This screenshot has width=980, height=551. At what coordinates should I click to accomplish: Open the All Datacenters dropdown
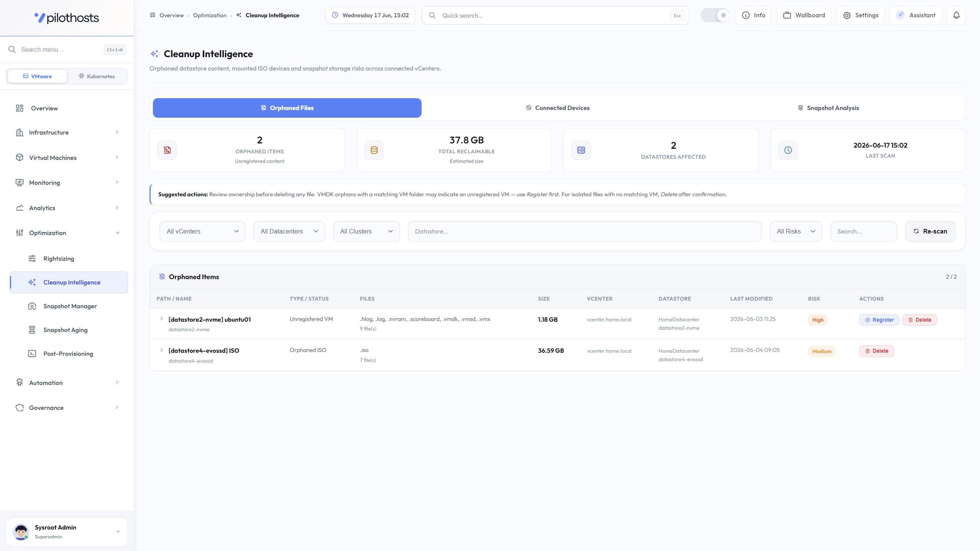[289, 231]
